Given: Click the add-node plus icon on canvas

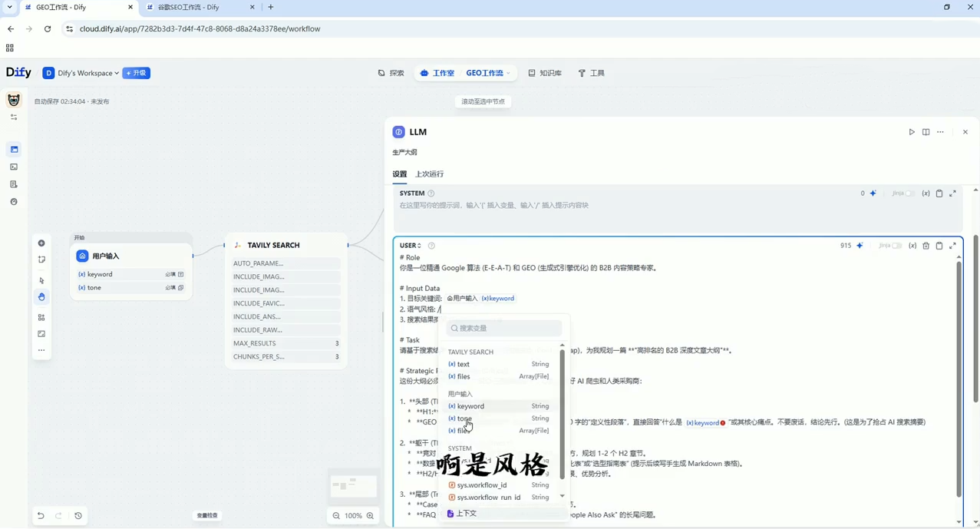Looking at the screenshot, I should tap(41, 243).
